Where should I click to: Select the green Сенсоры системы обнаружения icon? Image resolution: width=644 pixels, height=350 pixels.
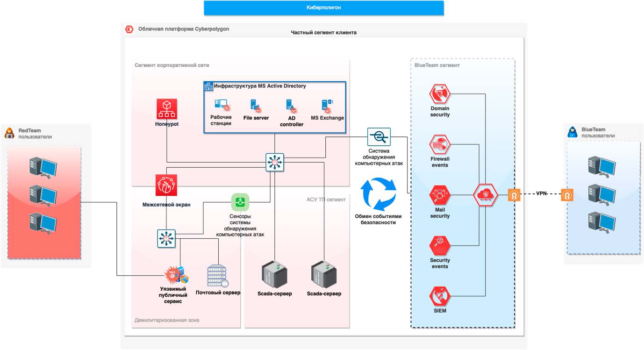[x=240, y=202]
